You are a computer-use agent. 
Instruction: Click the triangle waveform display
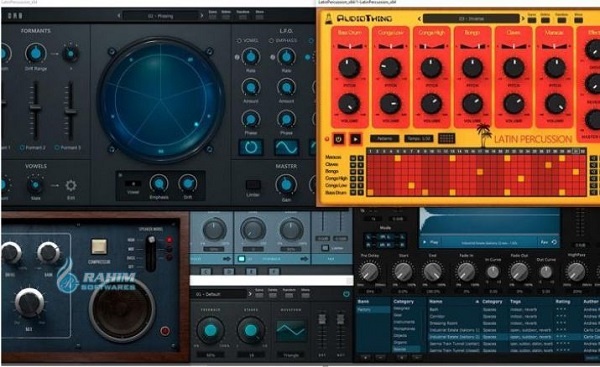point(291,330)
